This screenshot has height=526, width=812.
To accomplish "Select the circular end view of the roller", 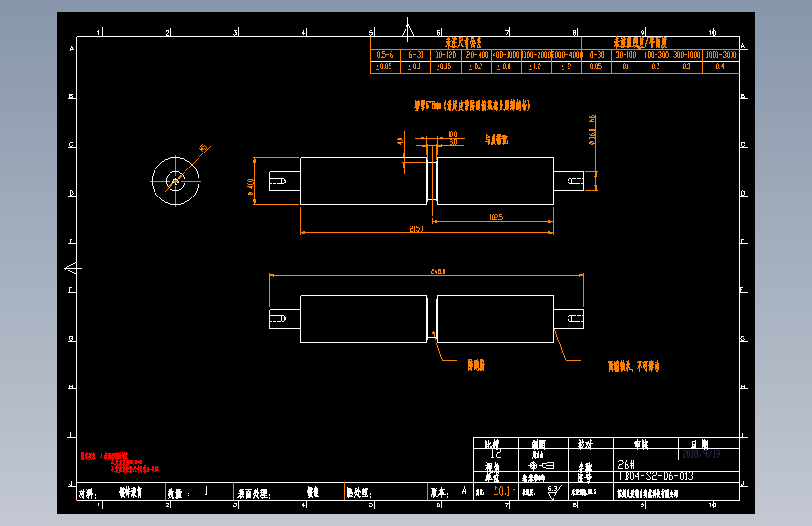I will 175,182.
